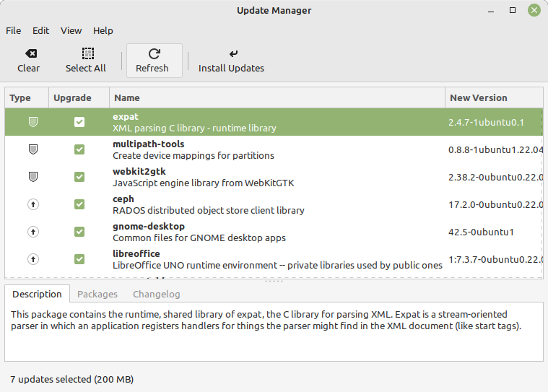This screenshot has width=548, height=392.
Task: Open the View menu
Action: coord(71,31)
